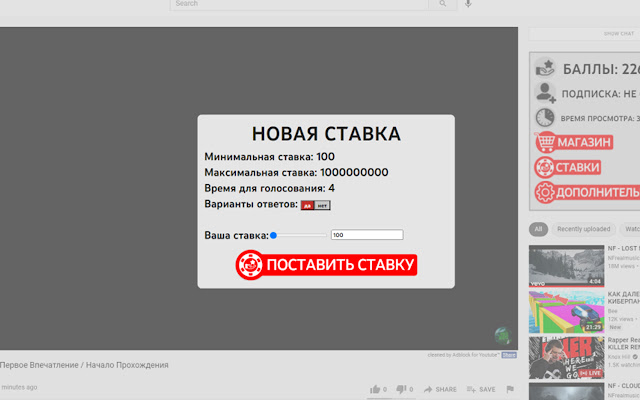Open the МАГАЗИН shop
Screen dimensions: 640x400
pos(574,142)
